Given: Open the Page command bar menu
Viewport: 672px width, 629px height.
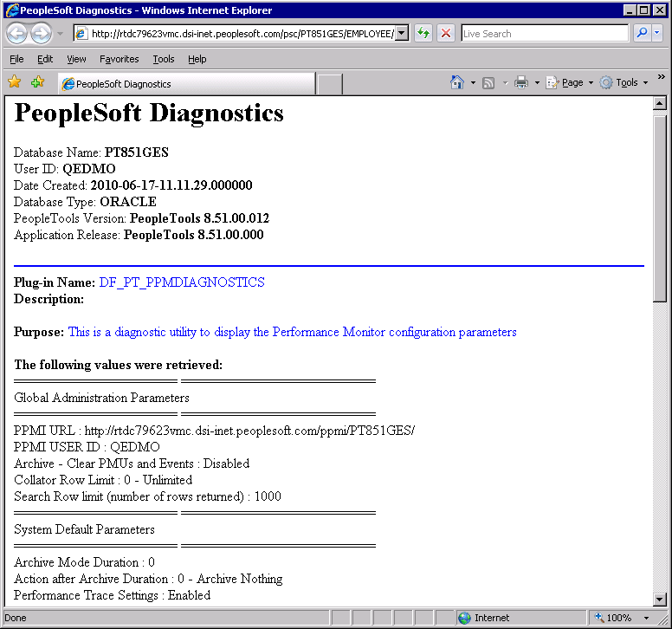Looking at the screenshot, I should coord(570,82).
